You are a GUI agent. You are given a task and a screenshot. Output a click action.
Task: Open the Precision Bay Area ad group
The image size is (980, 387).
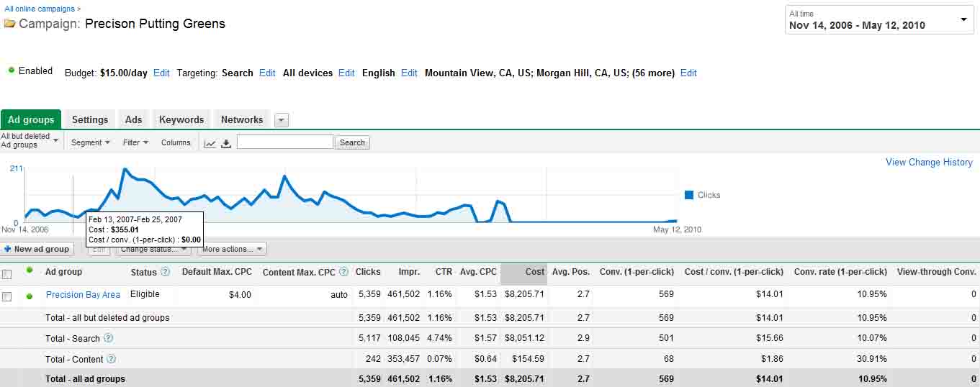click(x=83, y=294)
